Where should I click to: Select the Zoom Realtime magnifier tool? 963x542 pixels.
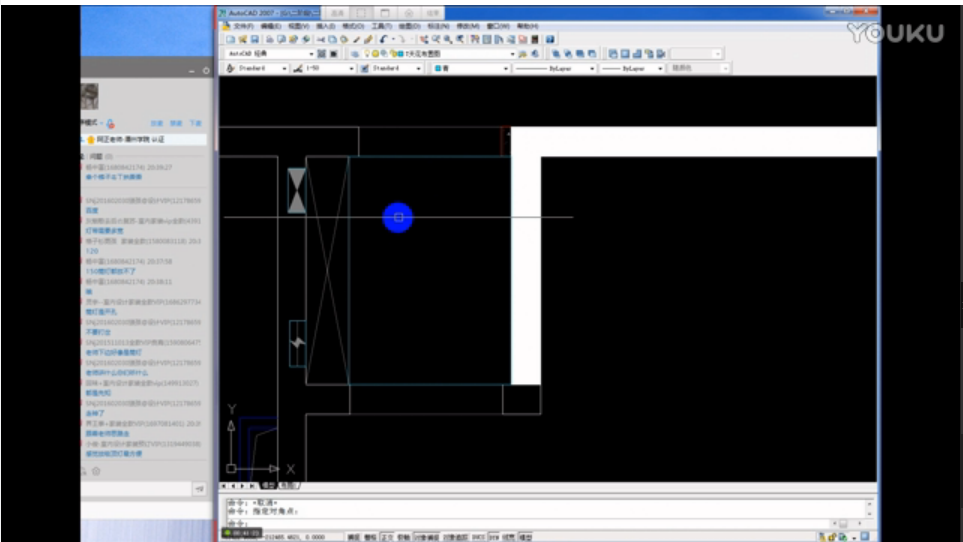[x=436, y=39]
